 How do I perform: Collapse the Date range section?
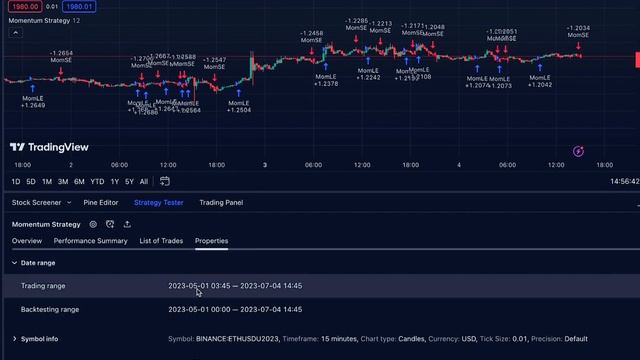[15, 263]
